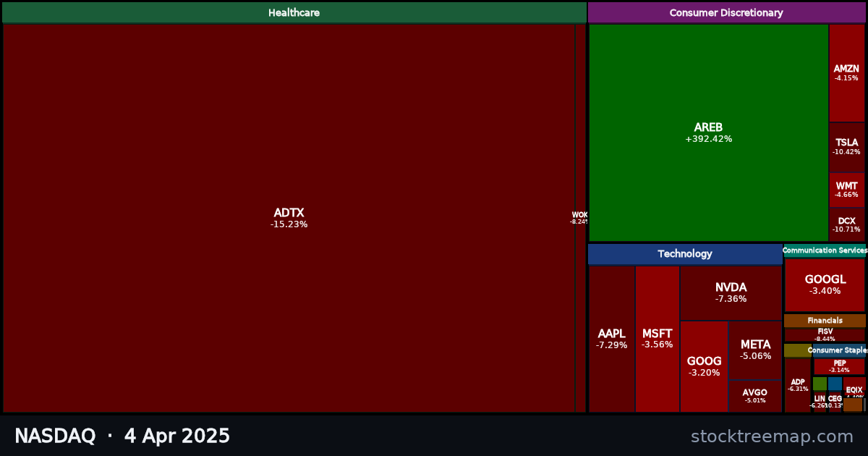Choose the FISV -8.44% tile
The image size is (868, 456).
pos(825,334)
